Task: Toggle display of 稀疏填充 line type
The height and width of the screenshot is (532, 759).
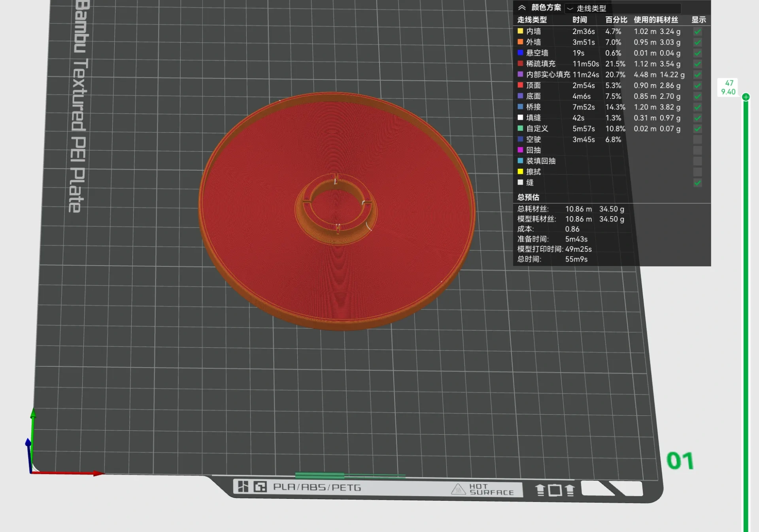Action: (698, 64)
